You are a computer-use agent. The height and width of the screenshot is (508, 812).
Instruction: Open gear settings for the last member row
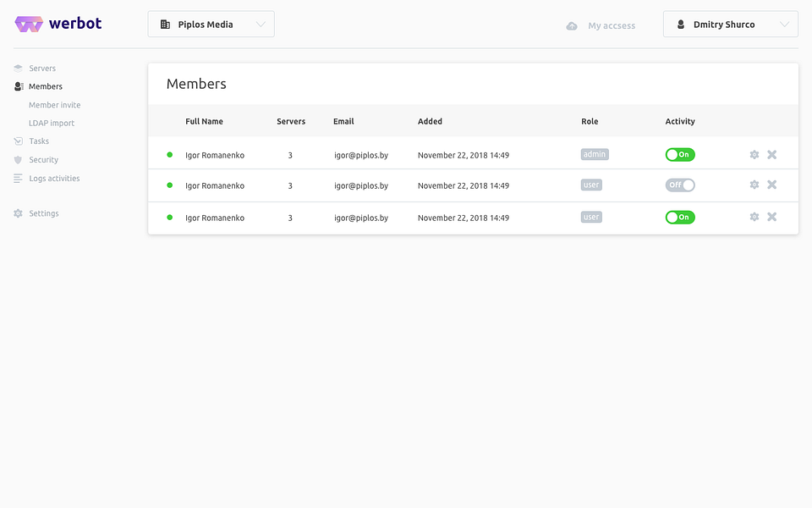click(x=754, y=217)
